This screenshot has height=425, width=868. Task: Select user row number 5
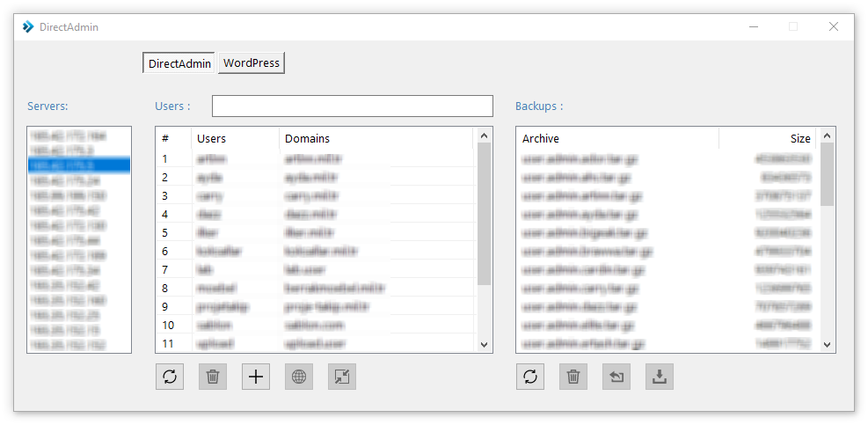click(x=315, y=232)
